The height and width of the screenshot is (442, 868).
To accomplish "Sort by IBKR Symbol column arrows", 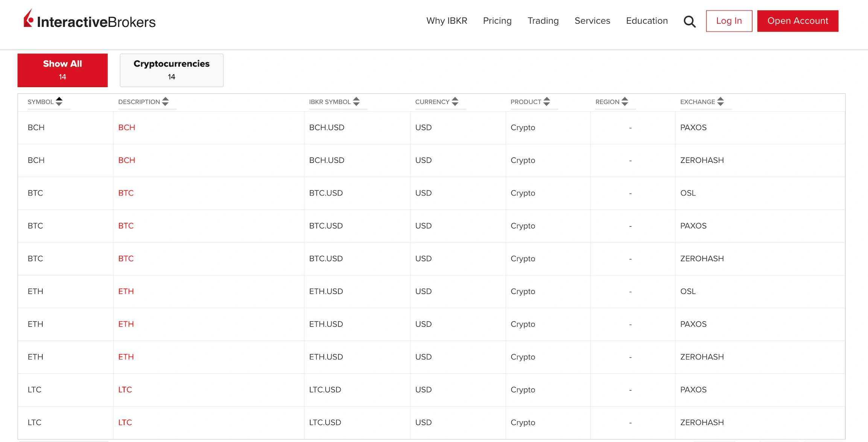I will pos(356,101).
